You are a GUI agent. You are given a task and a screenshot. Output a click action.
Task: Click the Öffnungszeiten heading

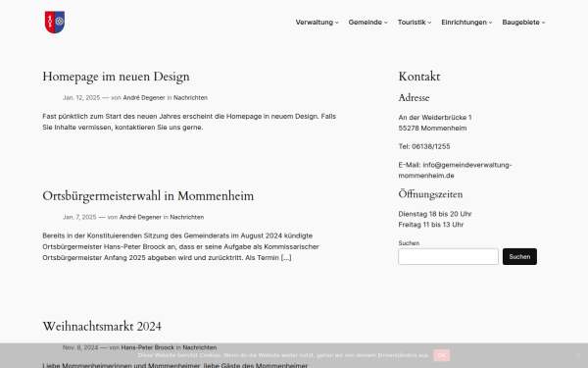(x=430, y=194)
